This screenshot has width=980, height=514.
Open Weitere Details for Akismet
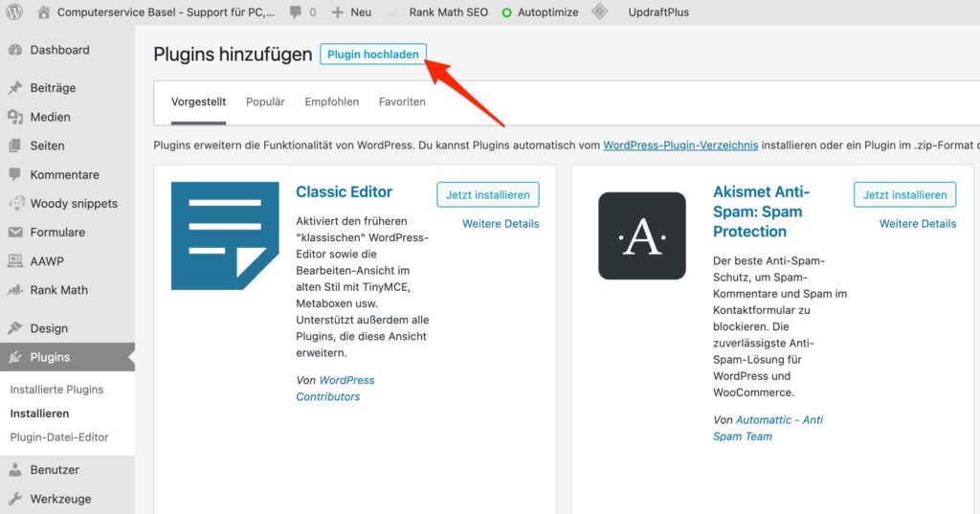coord(918,224)
